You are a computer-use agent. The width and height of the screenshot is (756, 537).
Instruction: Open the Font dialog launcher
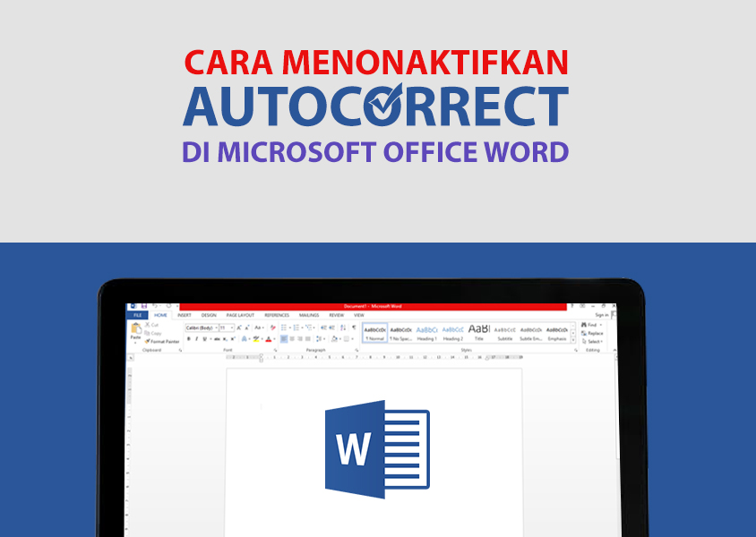pyautogui.click(x=275, y=350)
